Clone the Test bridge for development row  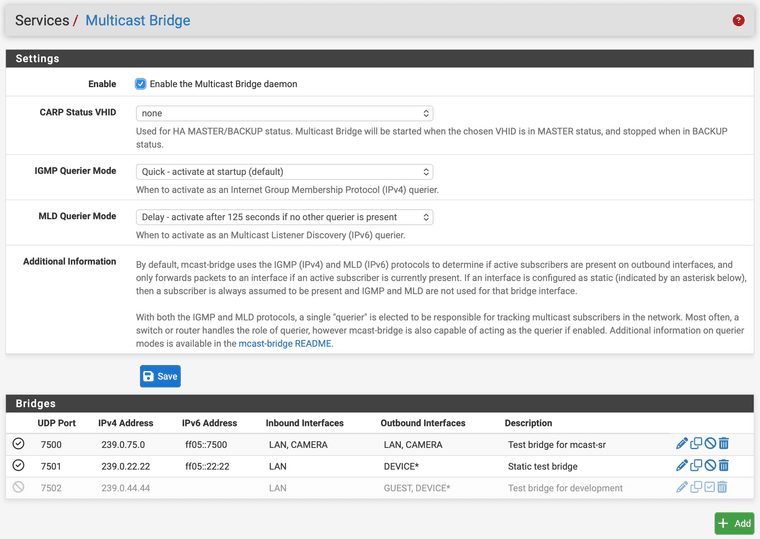coord(696,488)
